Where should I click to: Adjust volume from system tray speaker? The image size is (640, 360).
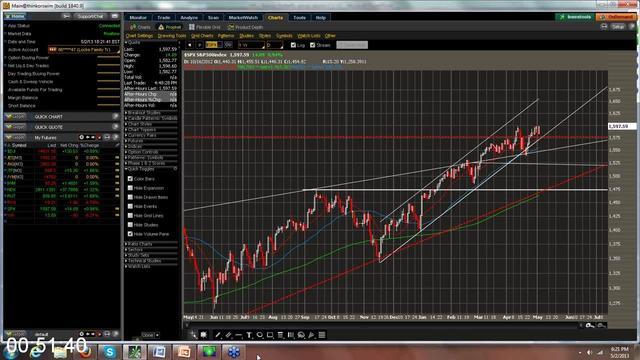589,352
